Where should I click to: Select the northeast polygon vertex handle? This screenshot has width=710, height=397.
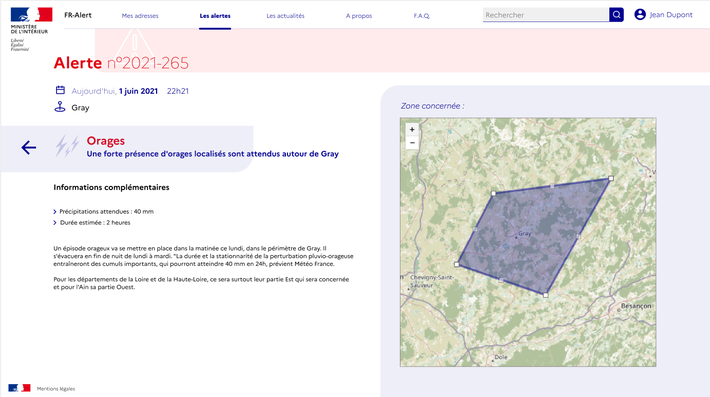tap(611, 178)
